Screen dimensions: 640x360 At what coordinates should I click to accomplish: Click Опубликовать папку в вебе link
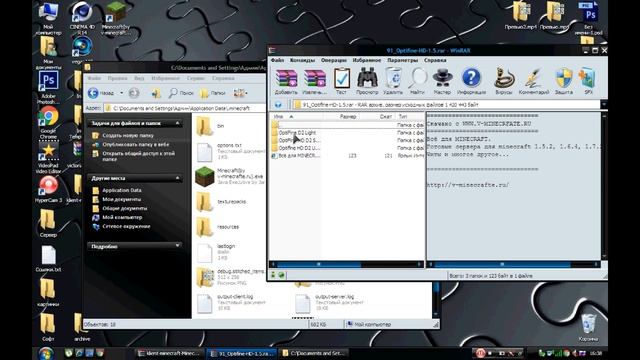136,144
